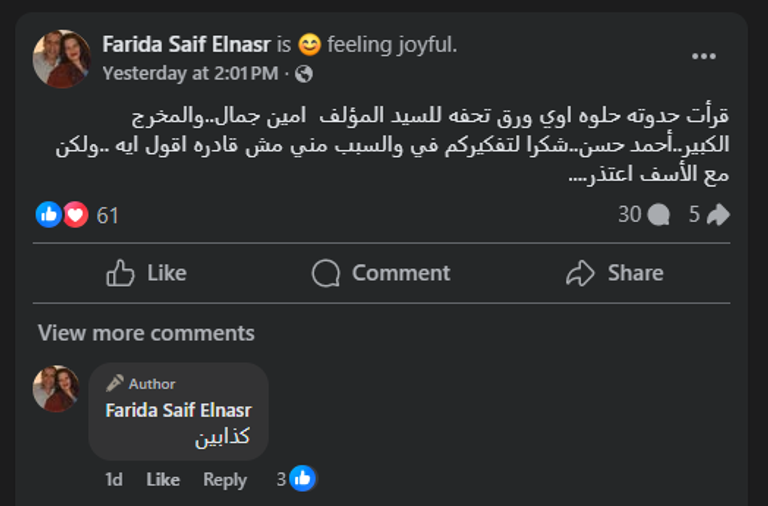Viewport: 768px width, 506px height.
Task: Click the public audience globe icon
Action: tap(304, 73)
